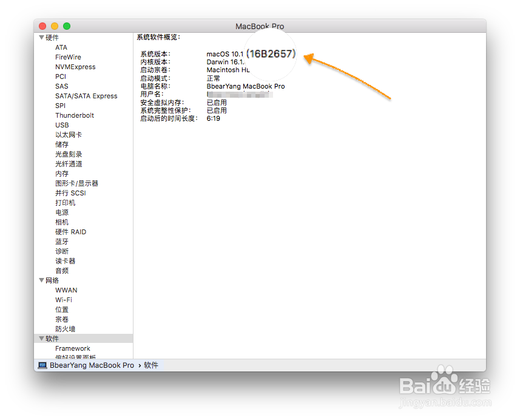Click the 启动模式 label
Viewport: 520px width, 420px height.
155,78
